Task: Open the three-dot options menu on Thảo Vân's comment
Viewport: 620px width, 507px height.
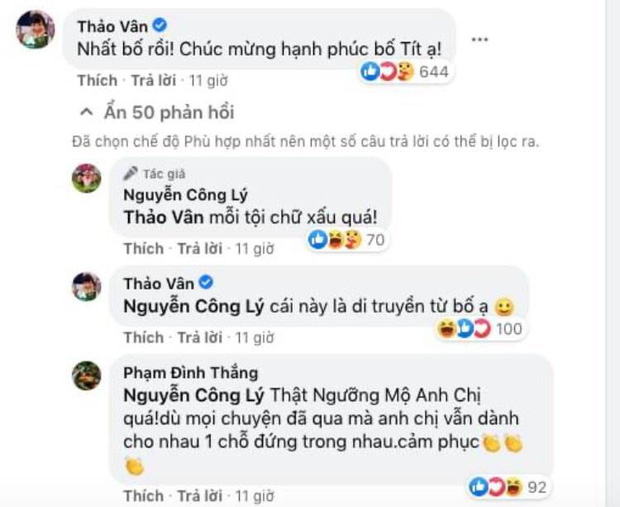Action: [x=480, y=40]
